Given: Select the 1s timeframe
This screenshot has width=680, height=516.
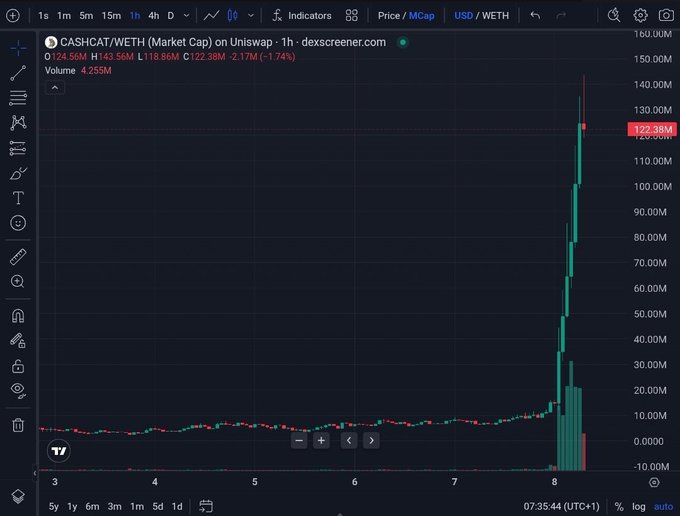Looking at the screenshot, I should 43,16.
